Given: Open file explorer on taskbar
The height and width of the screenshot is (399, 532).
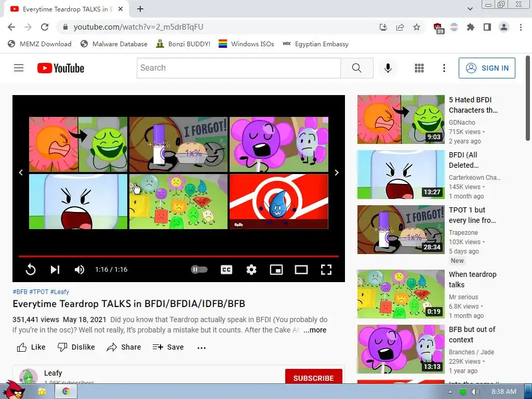Looking at the screenshot, I should click(x=42, y=392).
